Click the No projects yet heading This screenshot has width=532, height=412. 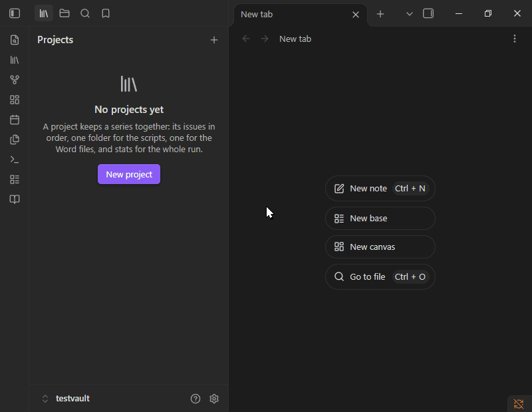coord(129,110)
